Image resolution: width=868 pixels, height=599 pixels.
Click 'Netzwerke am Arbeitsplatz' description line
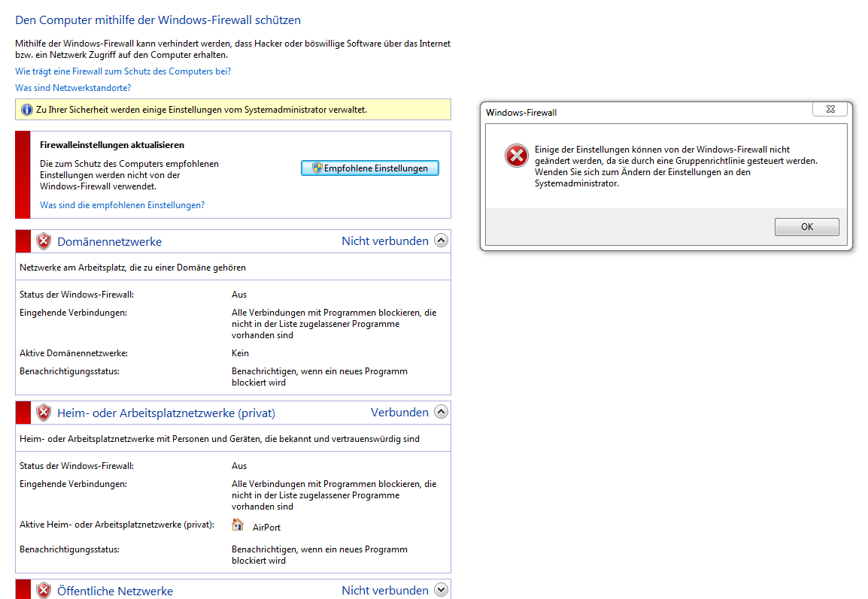[x=133, y=268]
